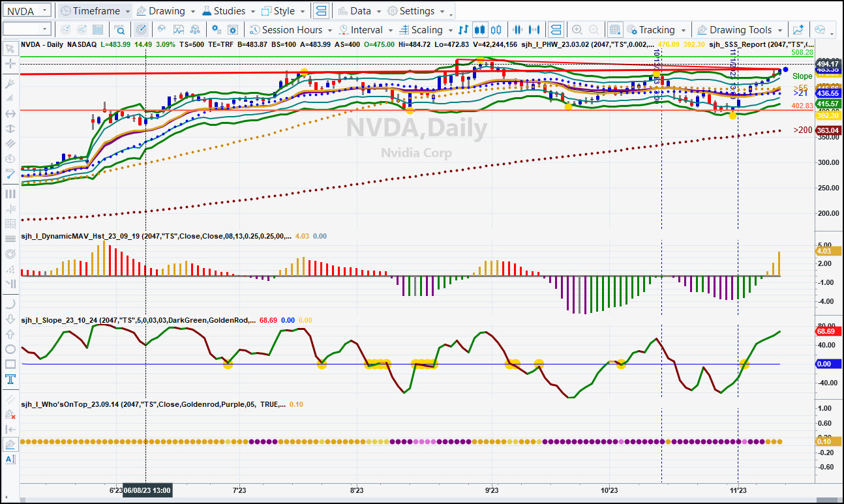This screenshot has height=504, width=844.
Task: Select the blue trendline drawing tool
Action: [10, 173]
